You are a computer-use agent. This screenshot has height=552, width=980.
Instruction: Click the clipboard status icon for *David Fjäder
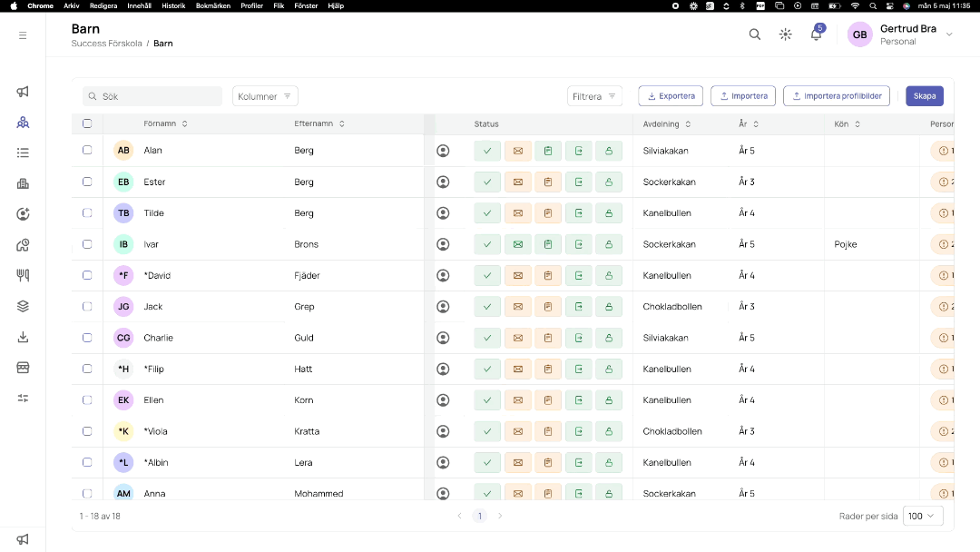coord(548,276)
